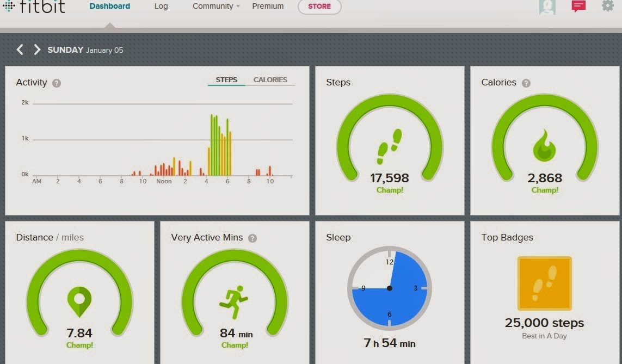Click the Activity help question mark

pyautogui.click(x=57, y=83)
